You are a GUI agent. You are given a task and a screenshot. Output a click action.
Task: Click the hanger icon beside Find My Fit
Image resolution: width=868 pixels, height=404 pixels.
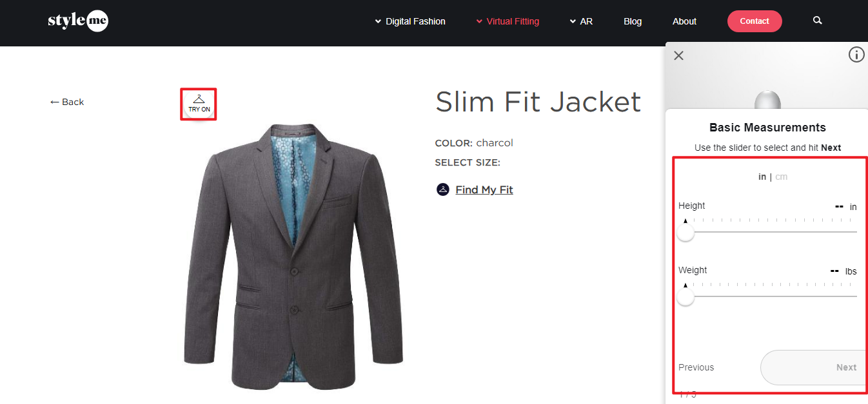[x=442, y=189]
